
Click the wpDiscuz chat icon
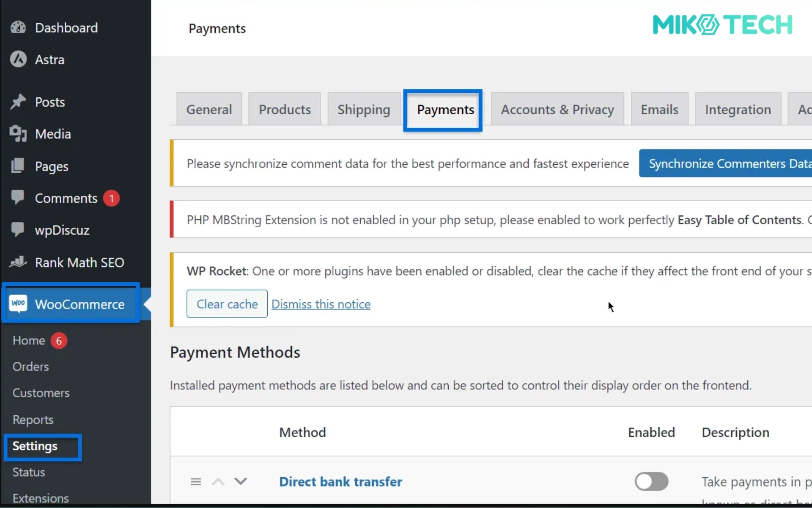(18, 230)
